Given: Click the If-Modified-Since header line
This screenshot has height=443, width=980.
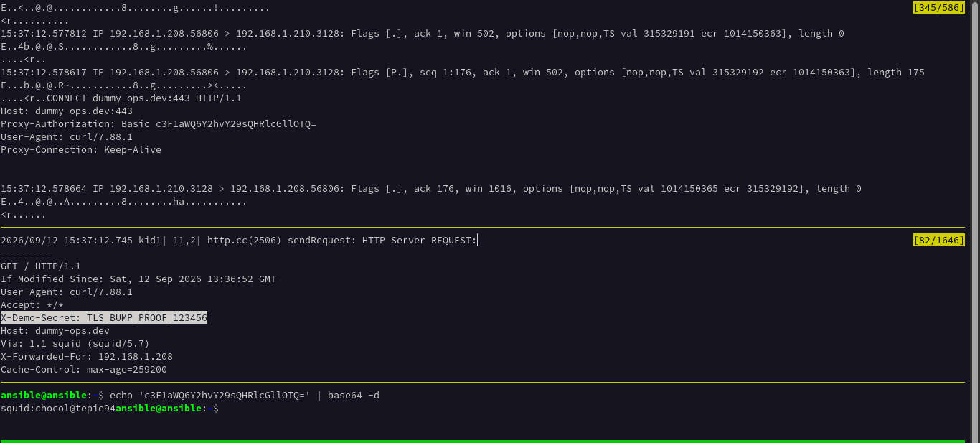Looking at the screenshot, I should (x=138, y=279).
